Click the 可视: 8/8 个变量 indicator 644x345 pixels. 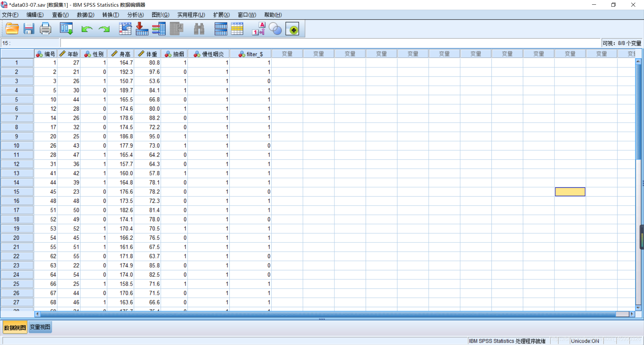click(x=622, y=43)
